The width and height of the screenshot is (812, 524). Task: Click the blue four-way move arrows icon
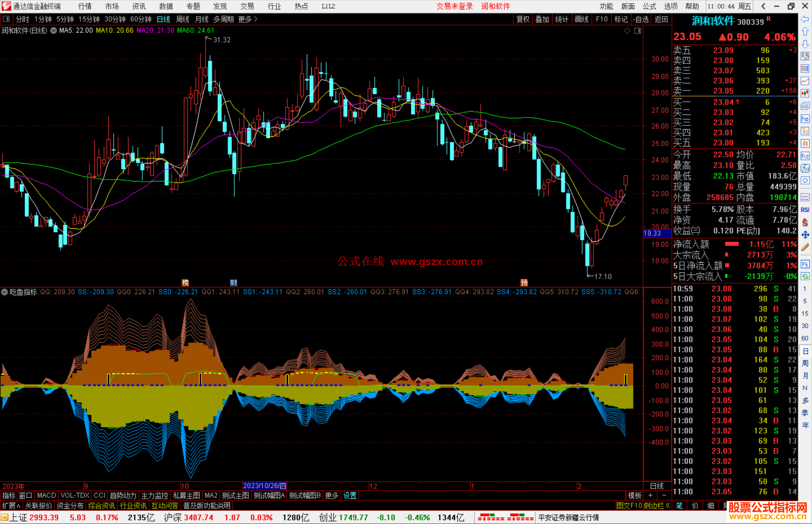pos(805,235)
